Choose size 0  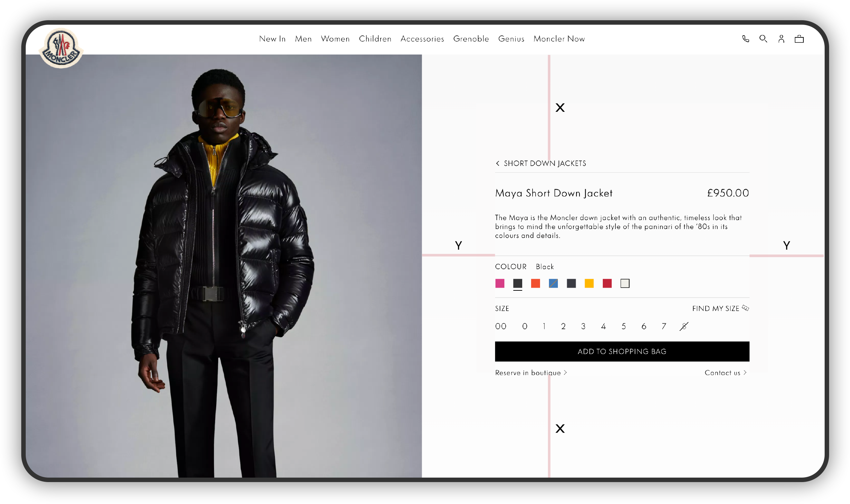[x=525, y=326]
